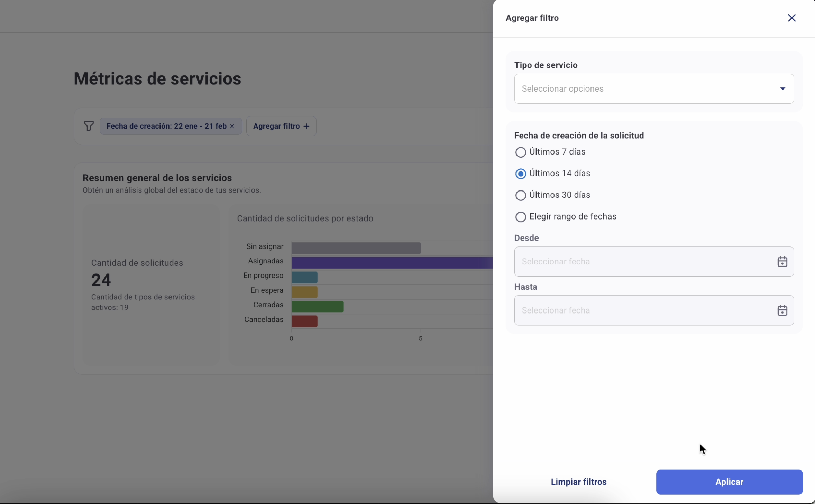Expand Tipo de servicio dropdown arrow
The width and height of the screenshot is (815, 504).
[782, 89]
